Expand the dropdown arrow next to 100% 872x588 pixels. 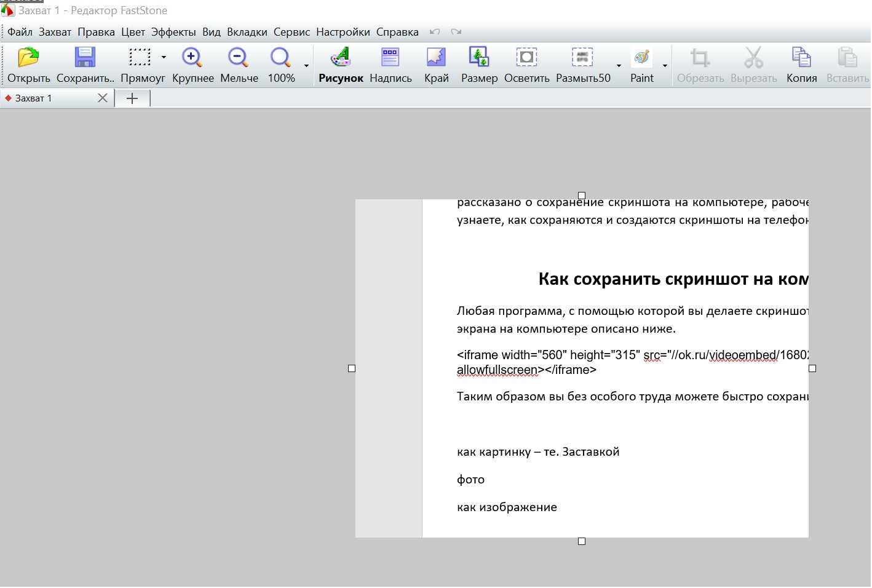click(x=306, y=66)
